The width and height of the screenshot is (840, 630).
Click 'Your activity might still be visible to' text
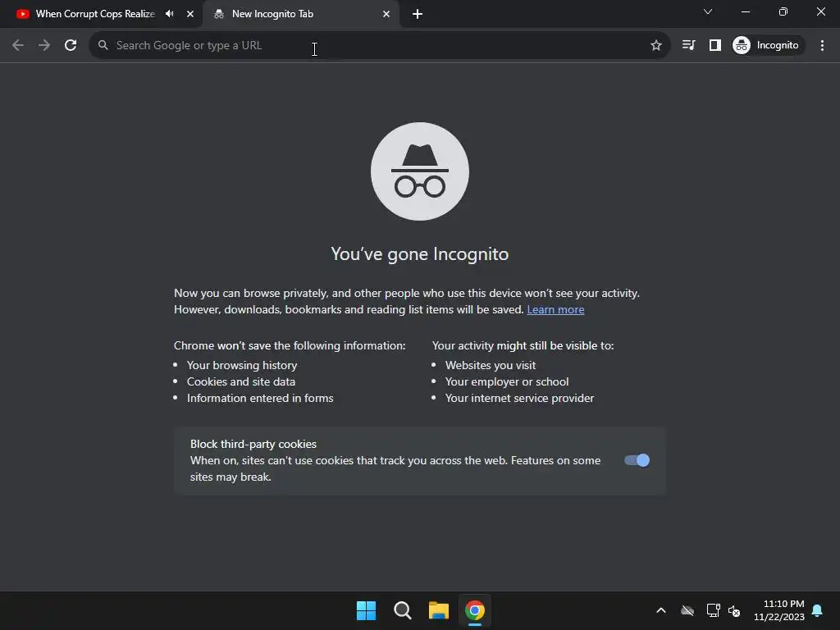(x=523, y=346)
